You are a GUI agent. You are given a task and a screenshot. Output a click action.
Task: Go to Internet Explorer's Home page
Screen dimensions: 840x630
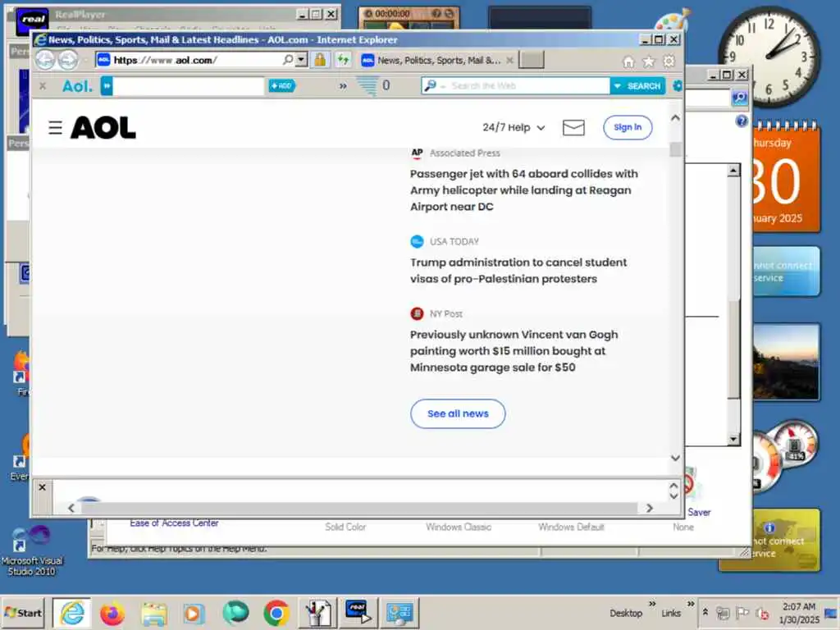click(x=628, y=62)
